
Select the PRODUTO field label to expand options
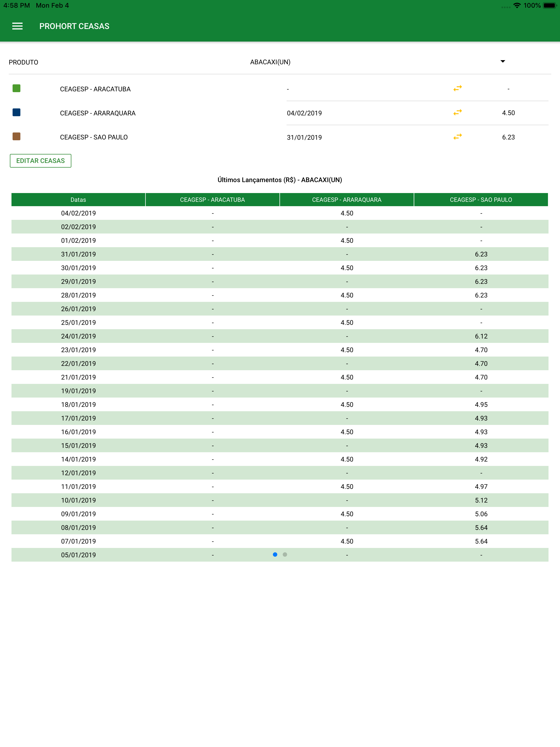coord(23,62)
